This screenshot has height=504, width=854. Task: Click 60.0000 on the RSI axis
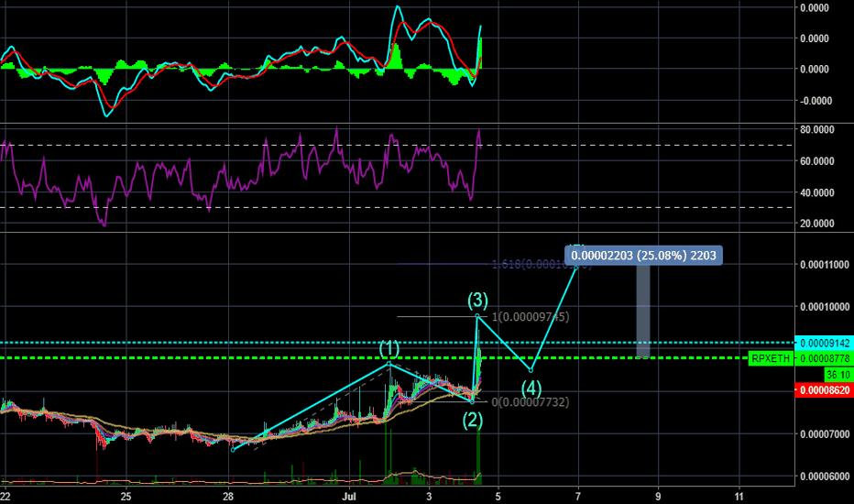click(817, 161)
